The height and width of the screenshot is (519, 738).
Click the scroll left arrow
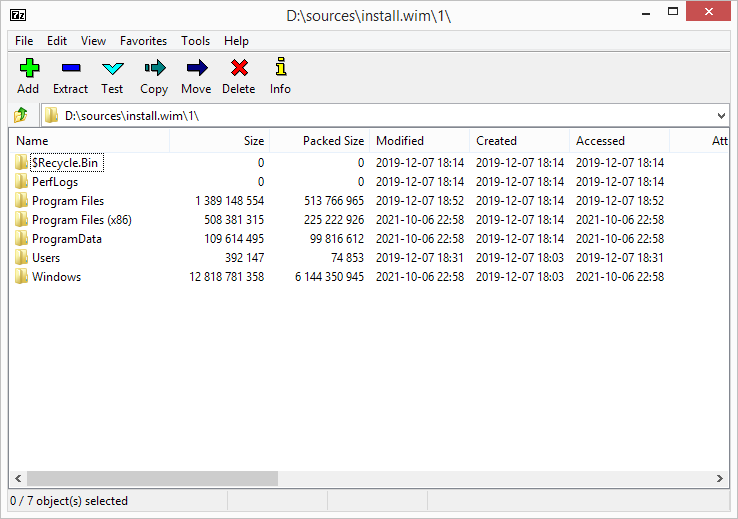pyautogui.click(x=18, y=478)
